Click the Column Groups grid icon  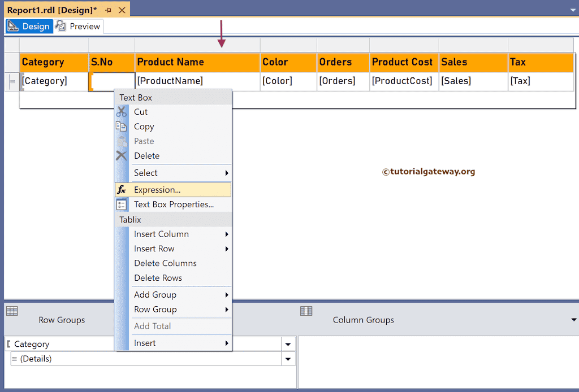click(306, 311)
